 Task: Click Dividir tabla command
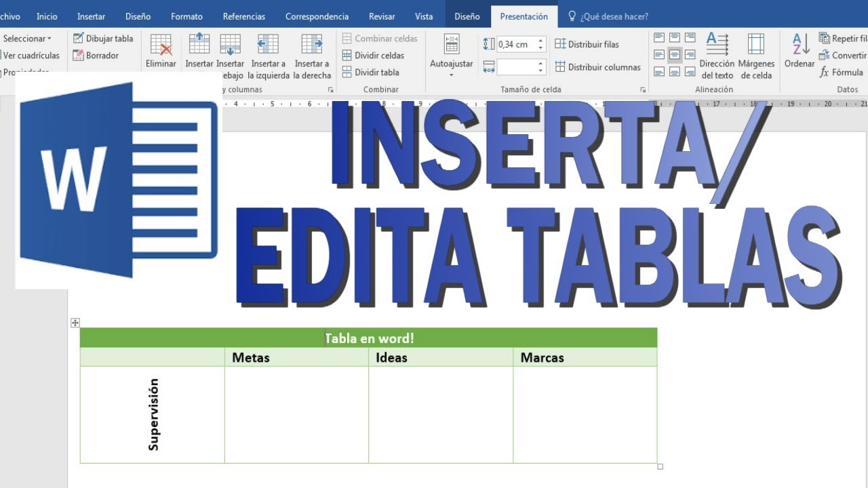pyautogui.click(x=370, y=73)
